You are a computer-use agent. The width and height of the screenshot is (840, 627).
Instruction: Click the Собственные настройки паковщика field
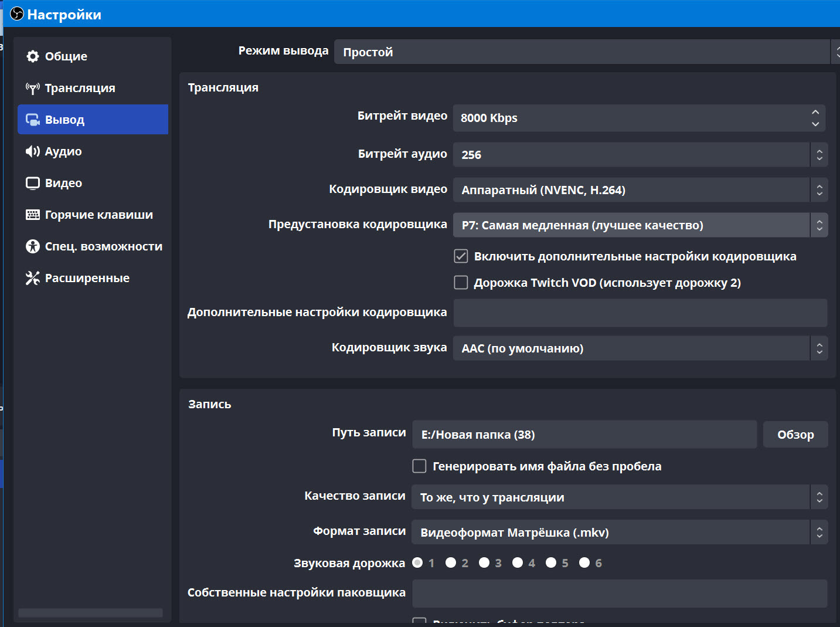point(620,594)
